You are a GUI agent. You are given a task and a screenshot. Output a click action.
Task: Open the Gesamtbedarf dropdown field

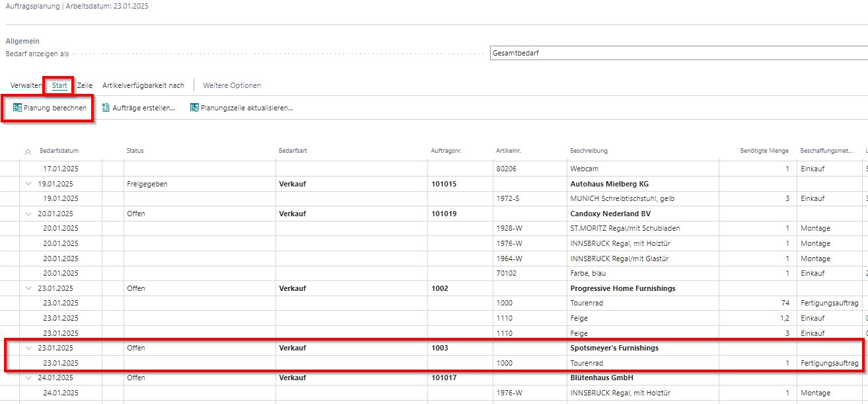pos(679,53)
